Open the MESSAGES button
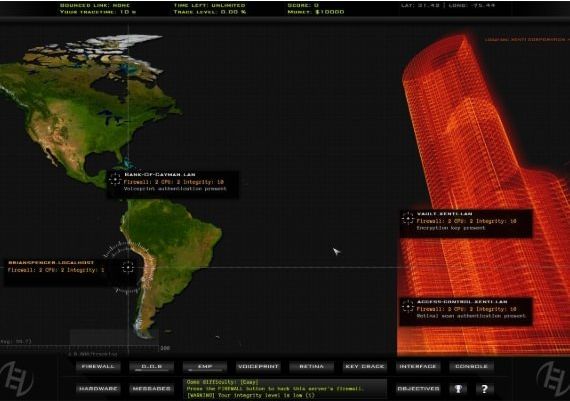570x401 pixels. 152,389
